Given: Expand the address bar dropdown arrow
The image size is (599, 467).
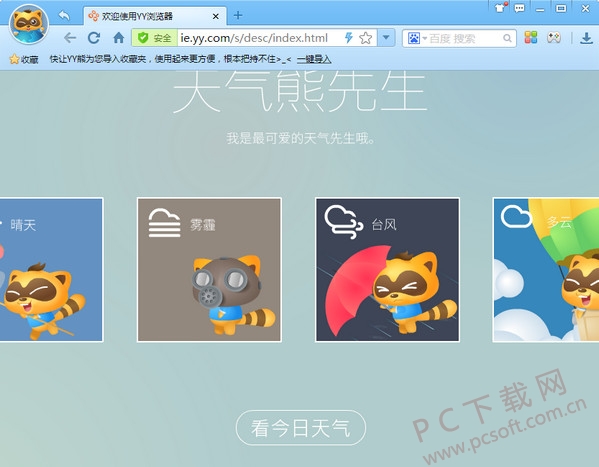Looking at the screenshot, I should tap(386, 38).
